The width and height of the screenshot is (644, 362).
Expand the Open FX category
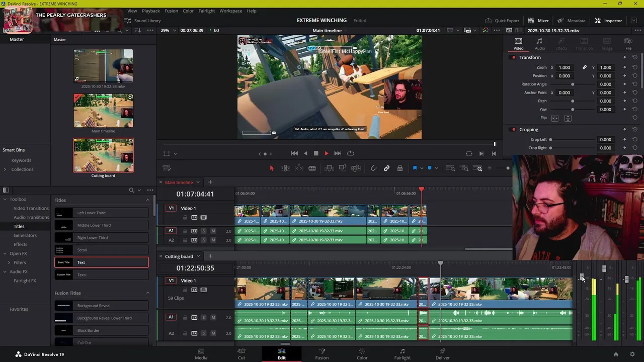5,253
